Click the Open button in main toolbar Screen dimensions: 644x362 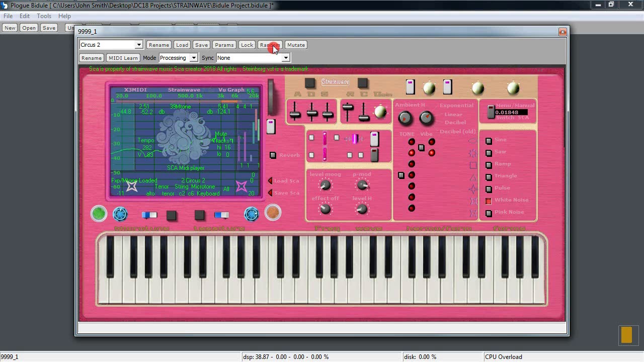29,28
